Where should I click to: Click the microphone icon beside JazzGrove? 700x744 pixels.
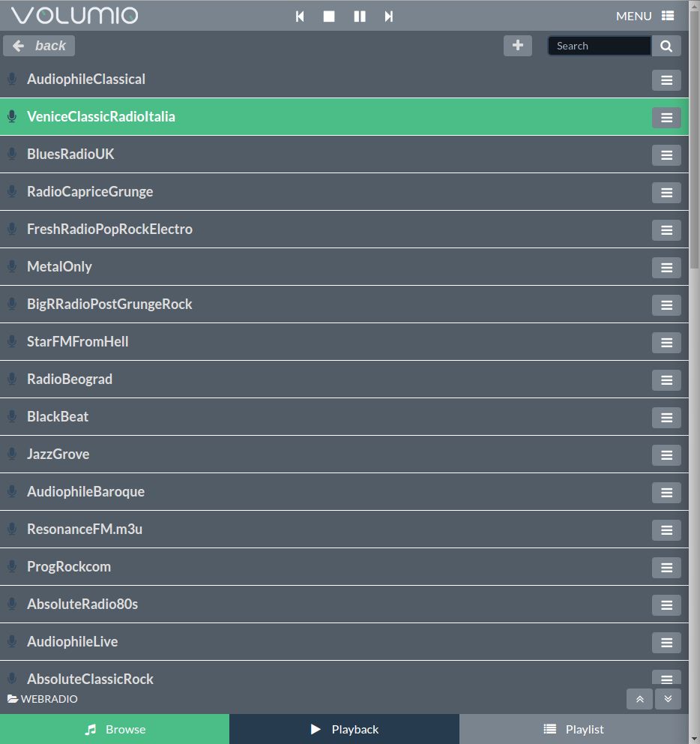pyautogui.click(x=12, y=454)
